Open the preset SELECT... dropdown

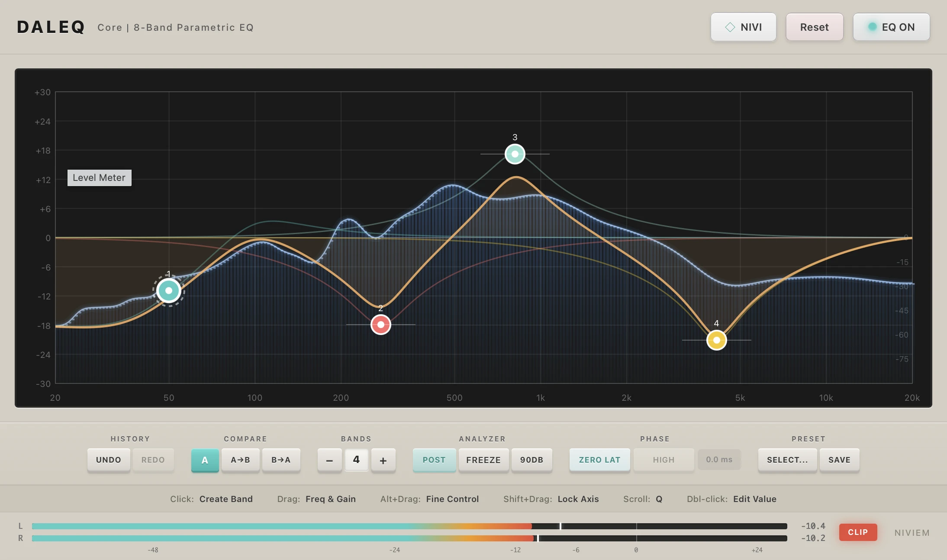pos(788,460)
